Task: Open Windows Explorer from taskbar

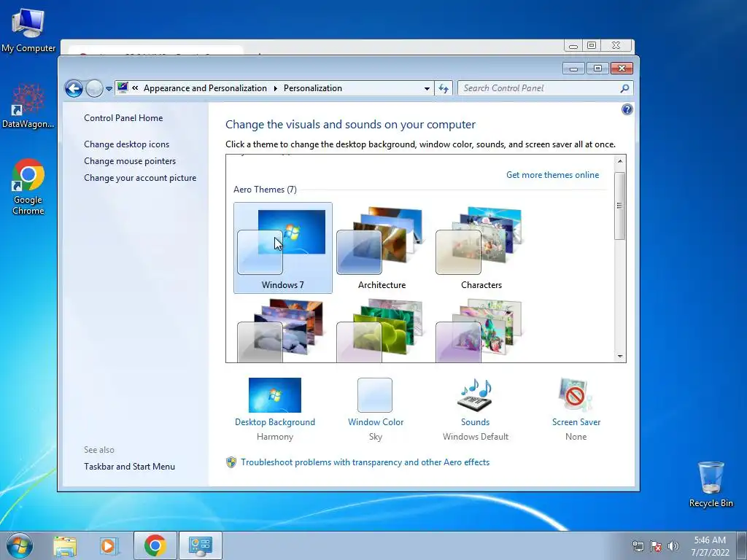Action: 65,546
